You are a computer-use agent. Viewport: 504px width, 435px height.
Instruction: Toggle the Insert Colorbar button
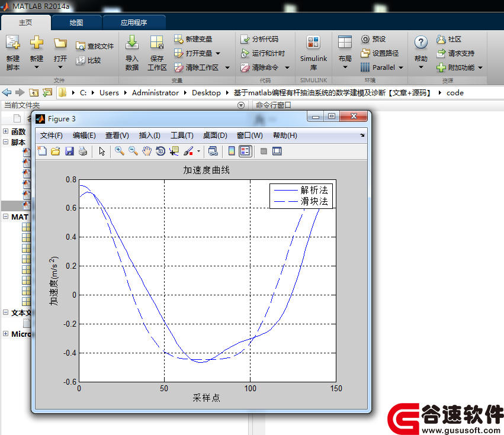[x=232, y=151]
